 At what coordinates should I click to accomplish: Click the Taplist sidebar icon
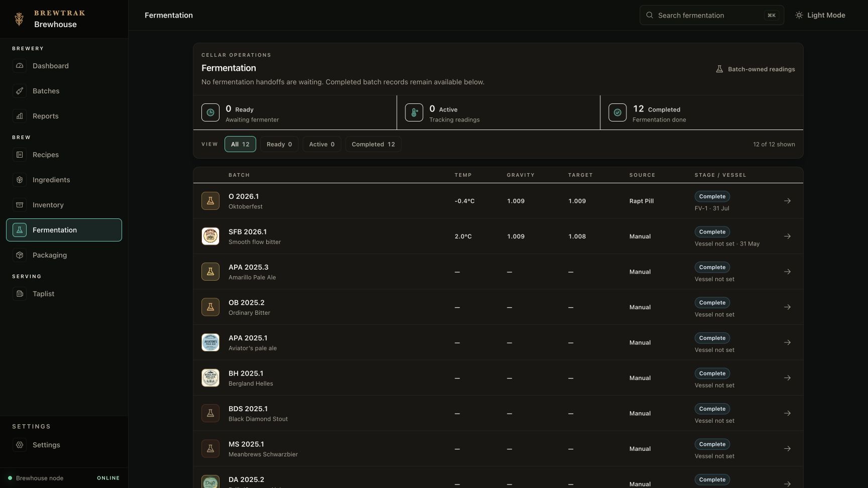20,294
